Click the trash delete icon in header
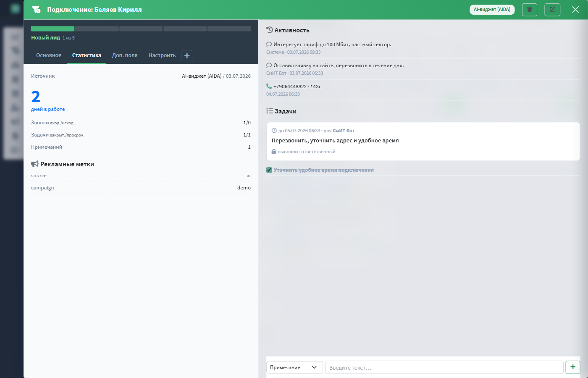588x378 pixels. point(529,9)
